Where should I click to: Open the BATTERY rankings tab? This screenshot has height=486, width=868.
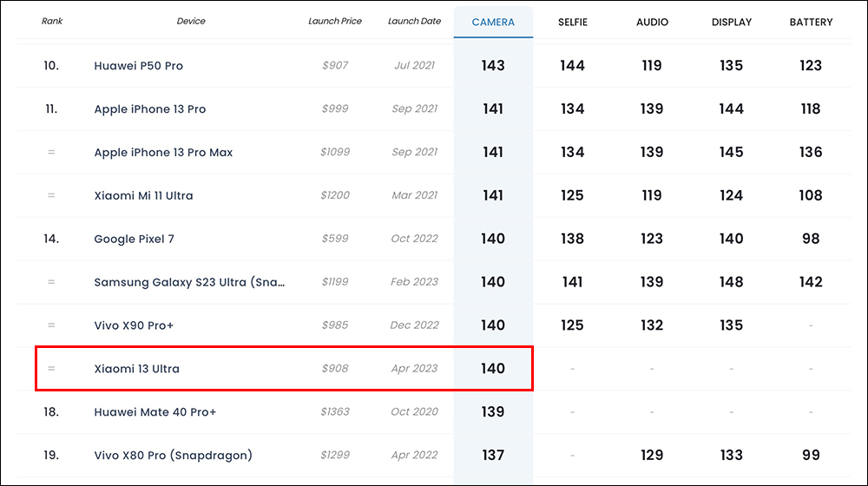click(x=811, y=23)
